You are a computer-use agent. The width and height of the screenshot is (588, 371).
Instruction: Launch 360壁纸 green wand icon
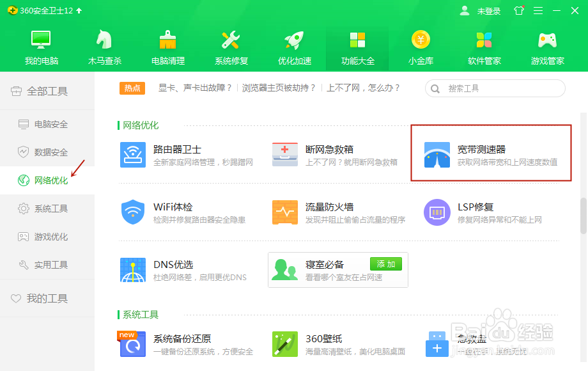tap(285, 344)
